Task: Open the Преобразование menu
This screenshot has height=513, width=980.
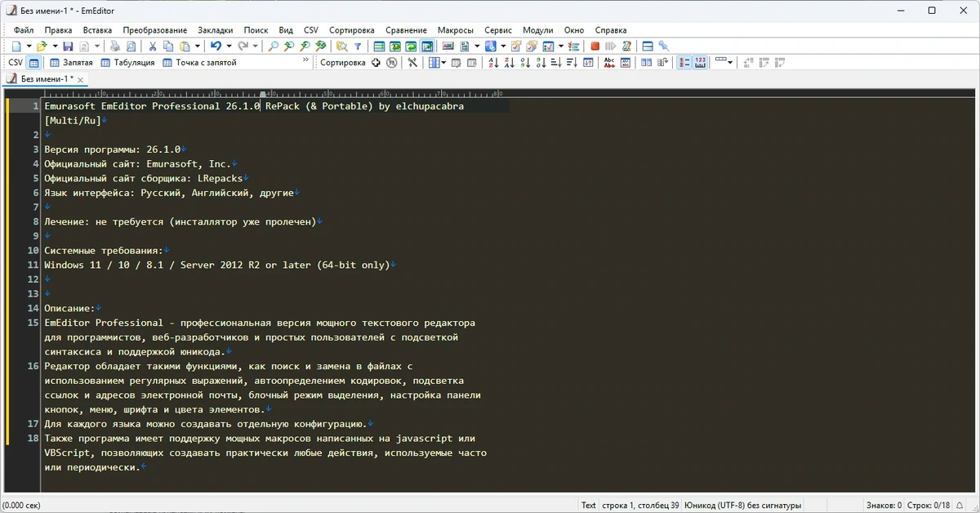Action: click(x=154, y=30)
